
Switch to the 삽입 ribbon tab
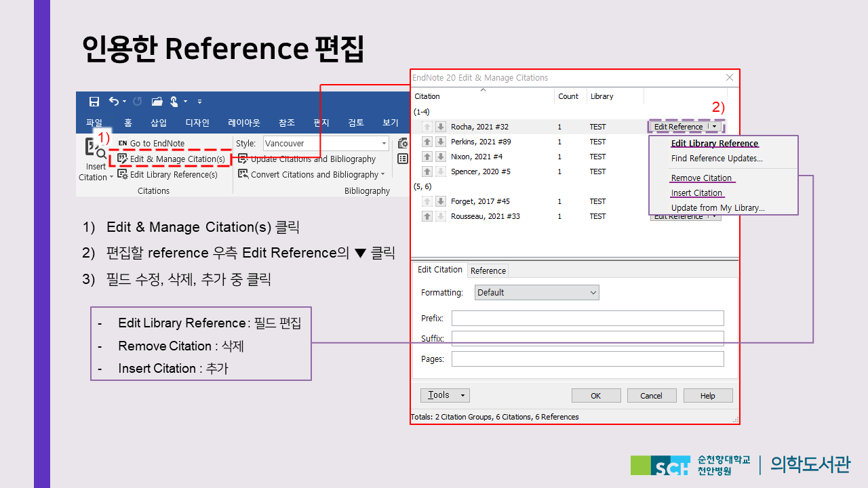[159, 123]
